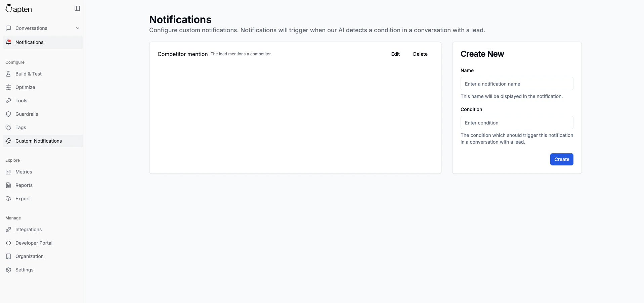Open the Integrations plug icon

pos(8,230)
